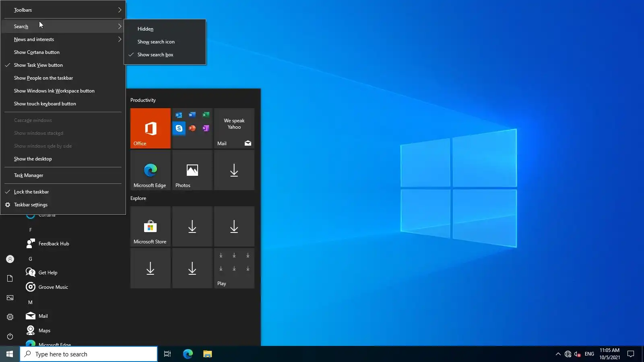Click in the taskbar search box

[x=89, y=354]
